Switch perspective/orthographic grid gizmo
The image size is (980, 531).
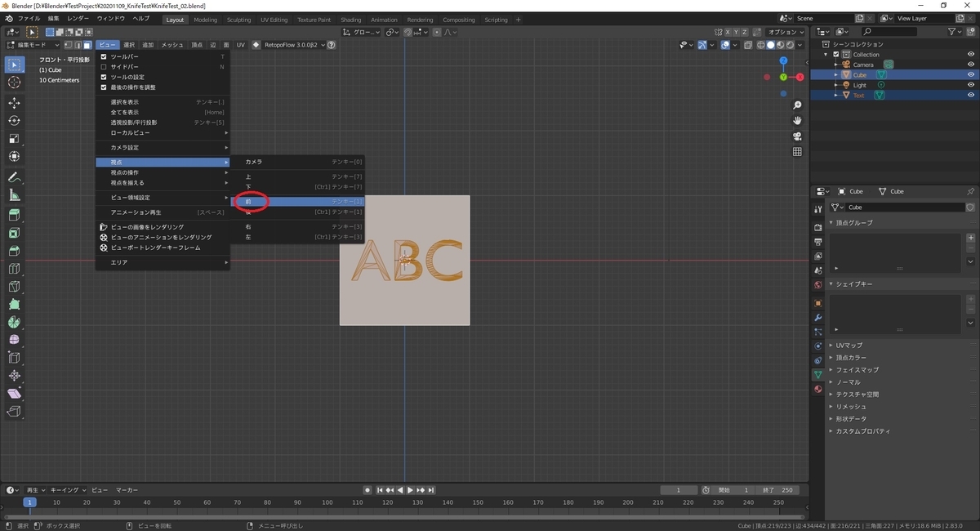[x=797, y=152]
